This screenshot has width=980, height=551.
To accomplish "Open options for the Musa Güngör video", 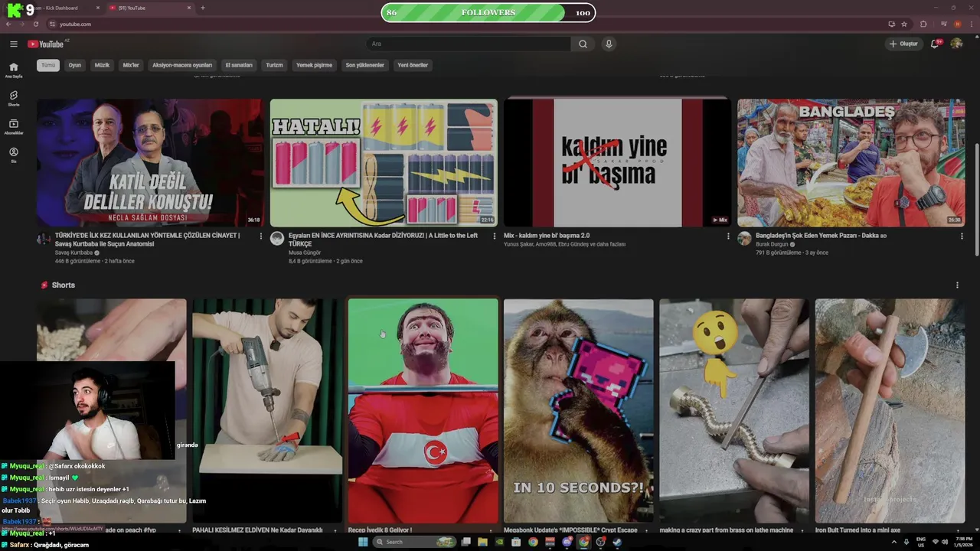I will coord(494,236).
